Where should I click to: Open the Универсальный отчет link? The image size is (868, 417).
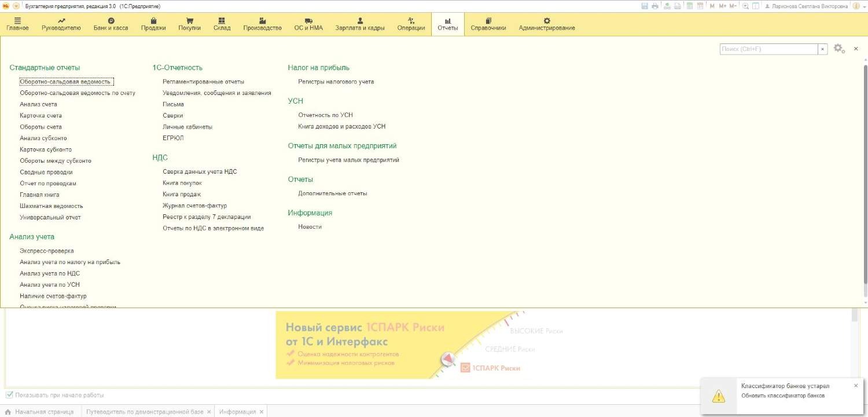50,217
